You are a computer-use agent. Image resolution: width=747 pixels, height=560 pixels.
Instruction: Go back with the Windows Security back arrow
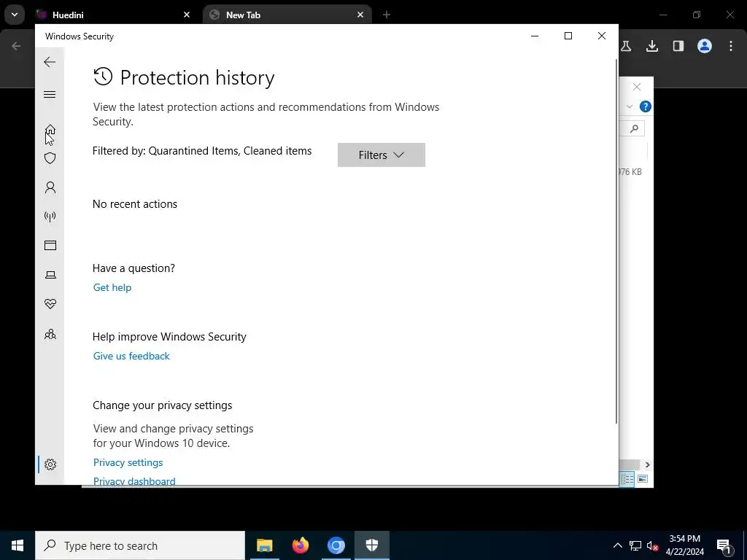(x=50, y=62)
